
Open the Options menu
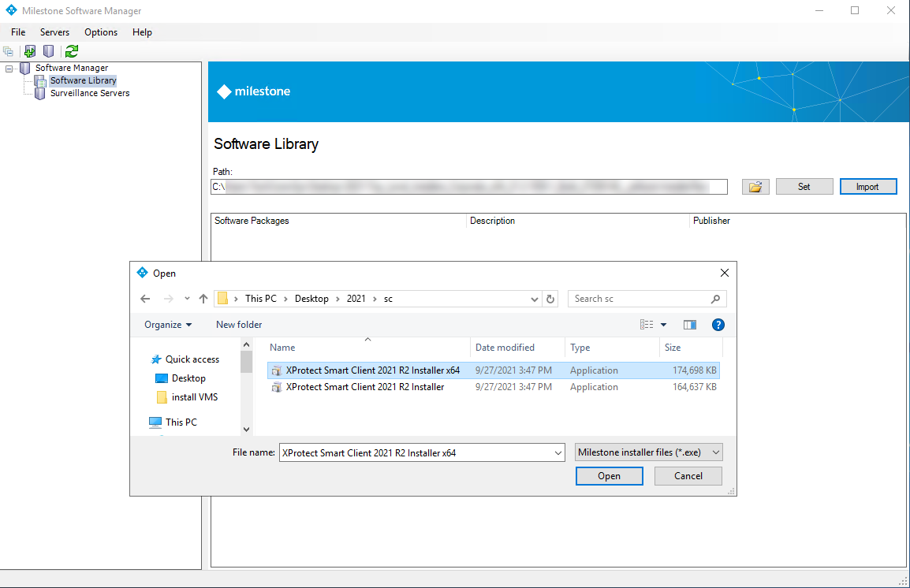pos(101,32)
